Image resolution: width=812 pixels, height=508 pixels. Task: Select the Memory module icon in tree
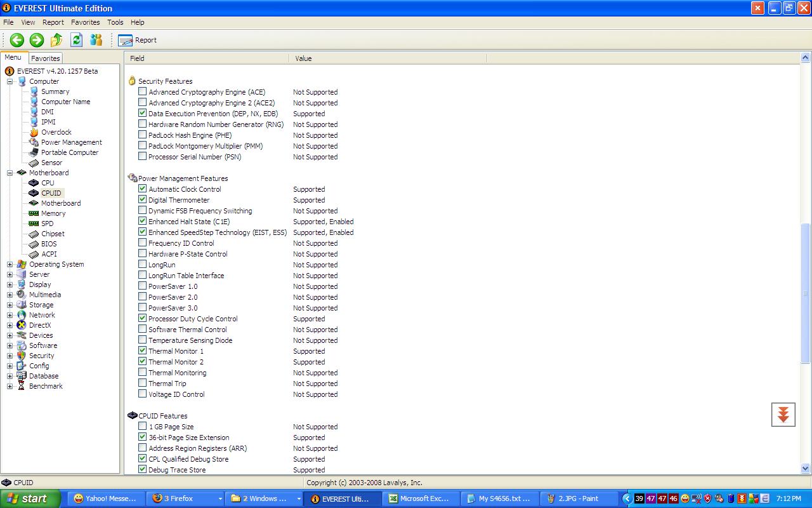click(34, 213)
